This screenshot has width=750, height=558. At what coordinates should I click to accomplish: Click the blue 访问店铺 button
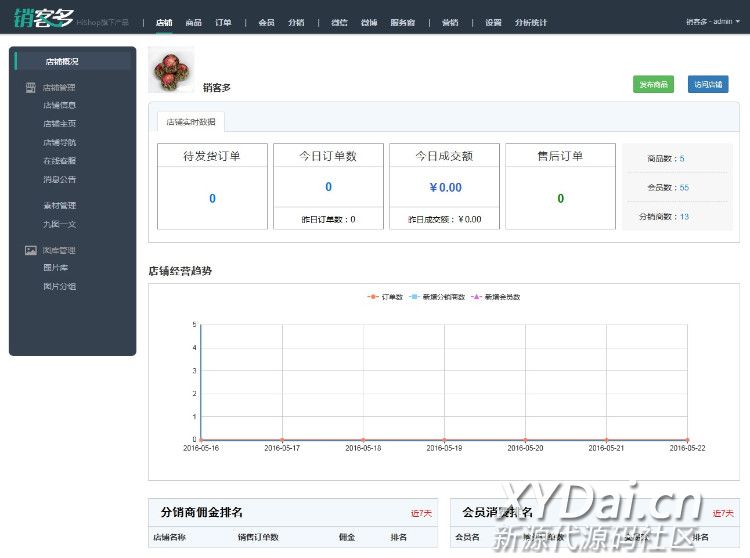708,84
